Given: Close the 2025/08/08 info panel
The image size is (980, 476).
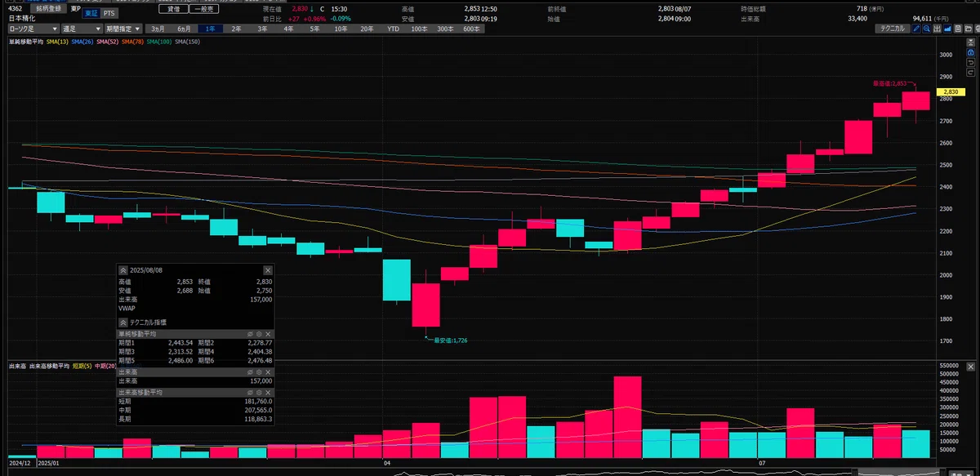Looking at the screenshot, I should (x=268, y=270).
